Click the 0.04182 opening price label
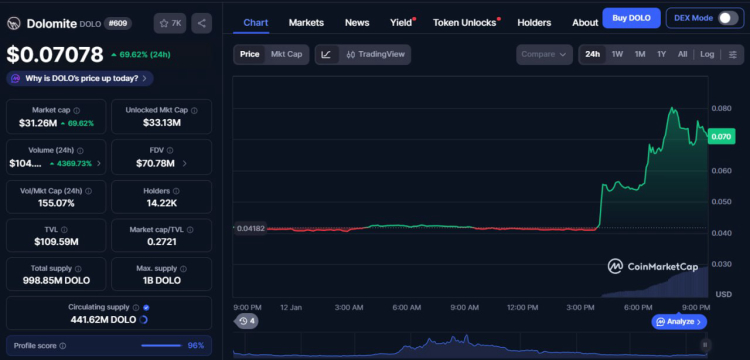750x360 pixels. click(x=250, y=229)
